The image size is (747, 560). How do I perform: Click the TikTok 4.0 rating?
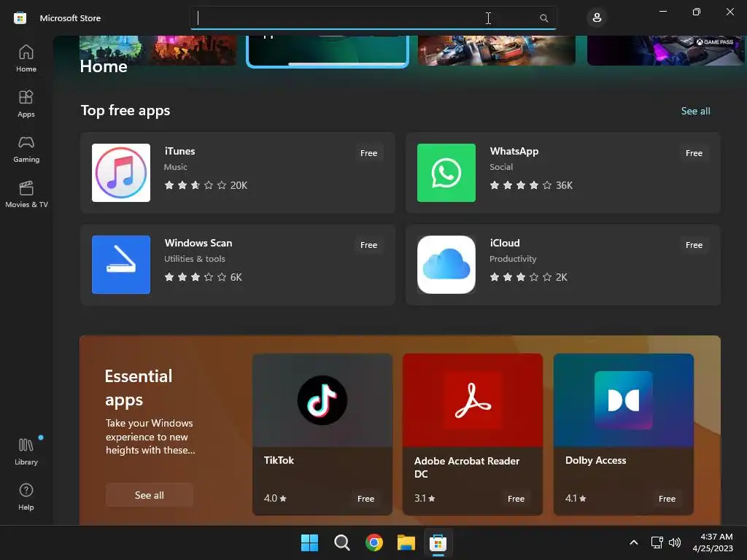click(275, 498)
